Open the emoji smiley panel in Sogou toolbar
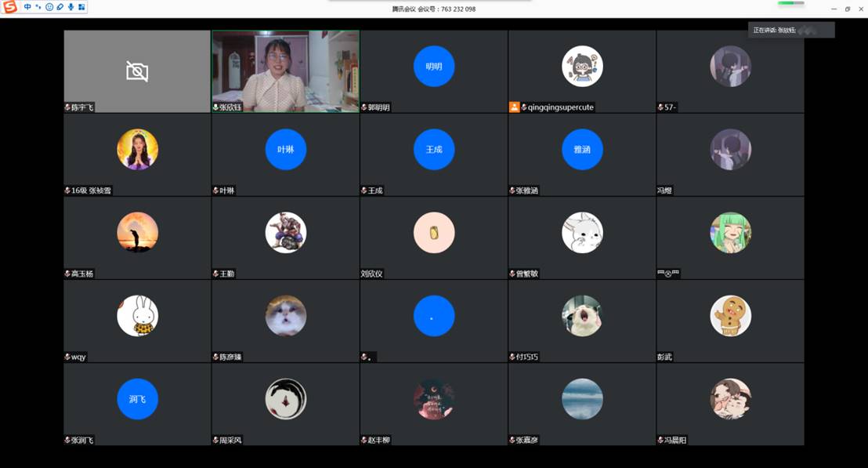 click(x=49, y=7)
